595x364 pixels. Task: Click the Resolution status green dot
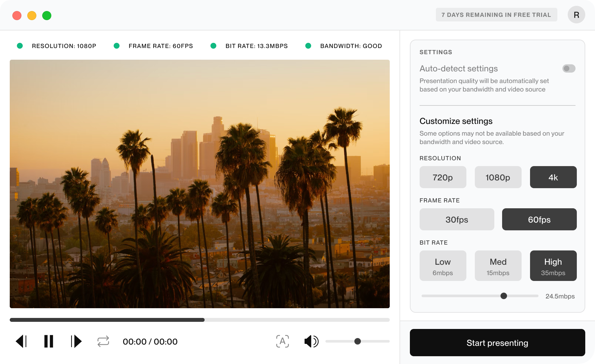pos(20,46)
